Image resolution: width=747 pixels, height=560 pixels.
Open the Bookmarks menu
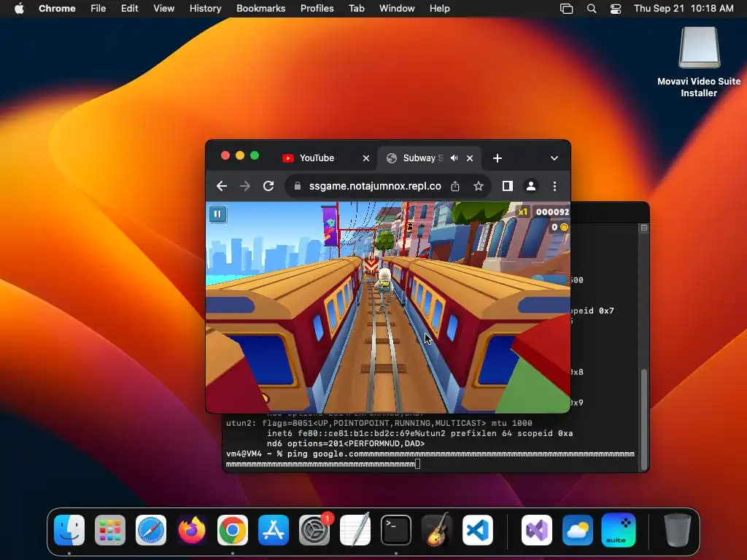pos(260,9)
